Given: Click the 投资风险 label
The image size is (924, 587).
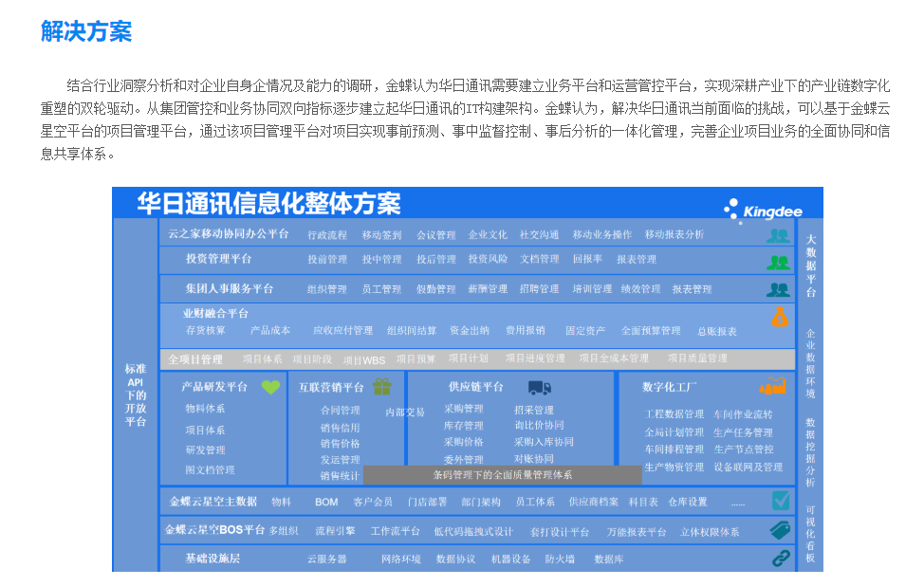Looking at the screenshot, I should click(488, 259).
